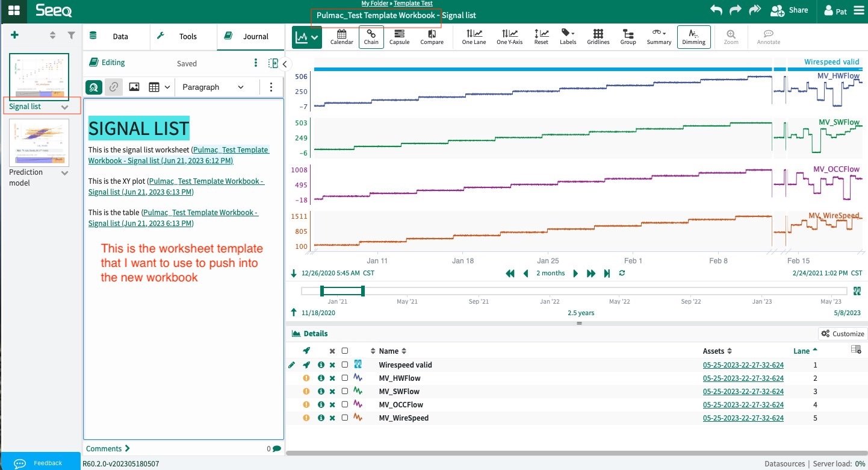Open the Prediction model worksheet thumbnail
The height and width of the screenshot is (470, 868).
click(39, 143)
